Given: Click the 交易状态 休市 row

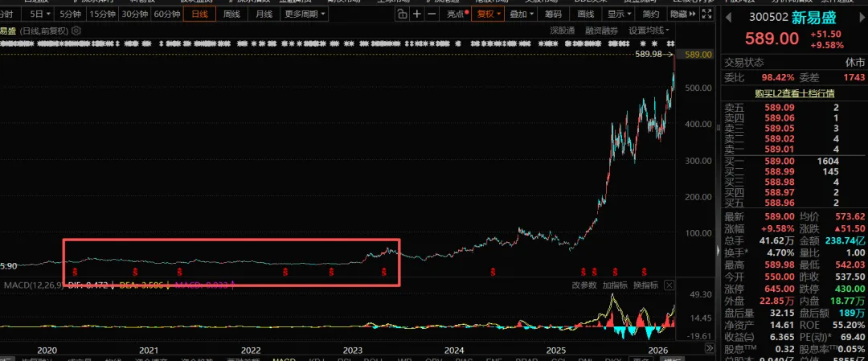Looking at the screenshot, I should (794, 63).
